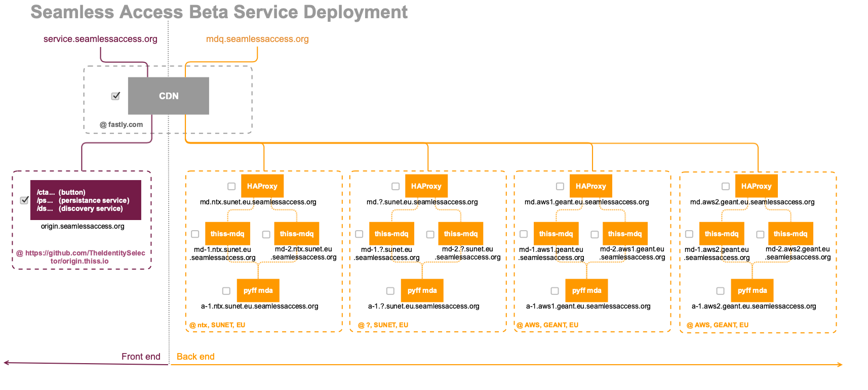Select thiss-mdq block above md-2.ntx.sunet.eu
Image resolution: width=868 pixels, height=390 pixels.
(297, 234)
